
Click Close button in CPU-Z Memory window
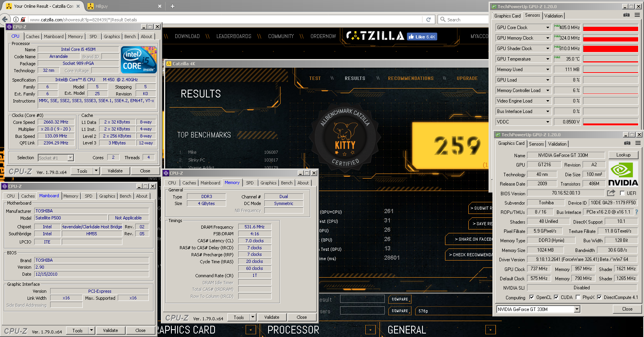302,317
